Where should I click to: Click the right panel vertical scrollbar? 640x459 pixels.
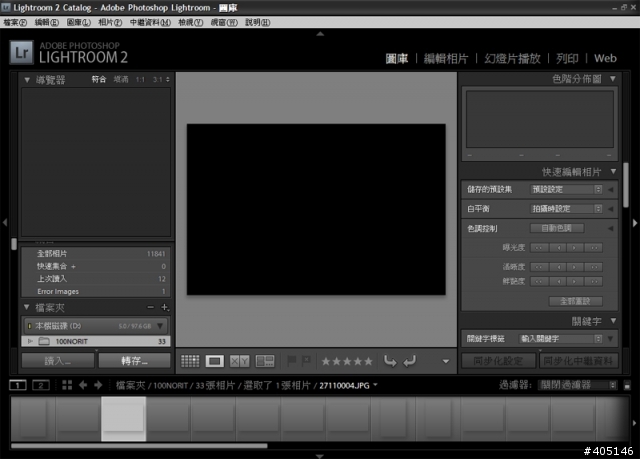pos(626,185)
